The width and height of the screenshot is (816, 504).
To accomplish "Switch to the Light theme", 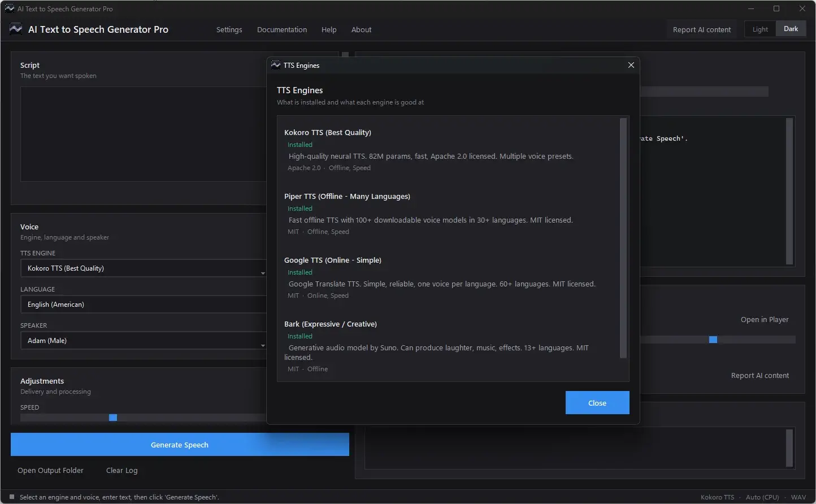I will tap(760, 29).
